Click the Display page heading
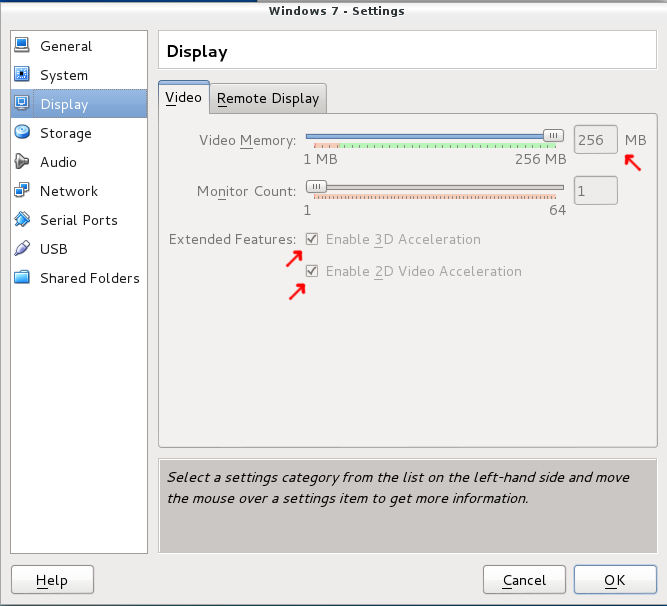Viewport: 667px width, 606px height. (197, 51)
